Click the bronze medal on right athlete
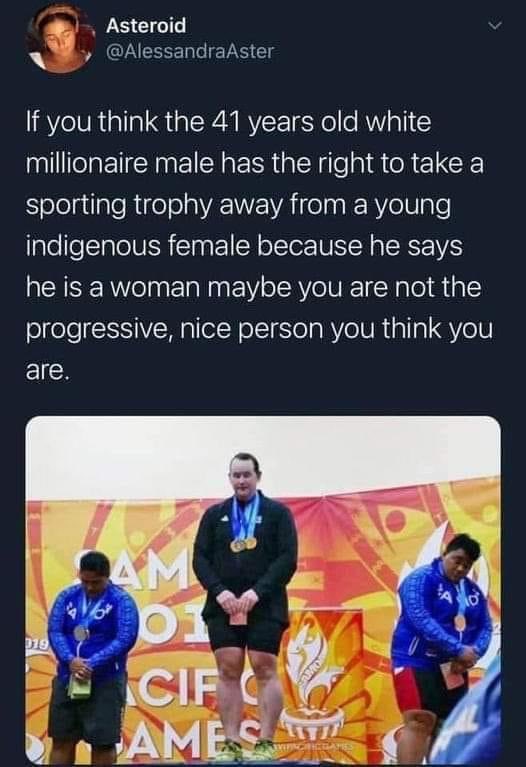 [459, 622]
